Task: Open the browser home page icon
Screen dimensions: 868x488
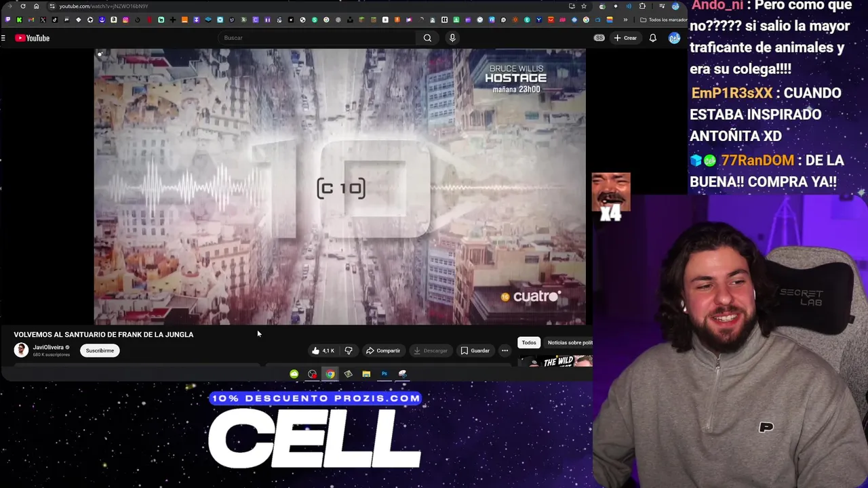Action: coord(36,6)
